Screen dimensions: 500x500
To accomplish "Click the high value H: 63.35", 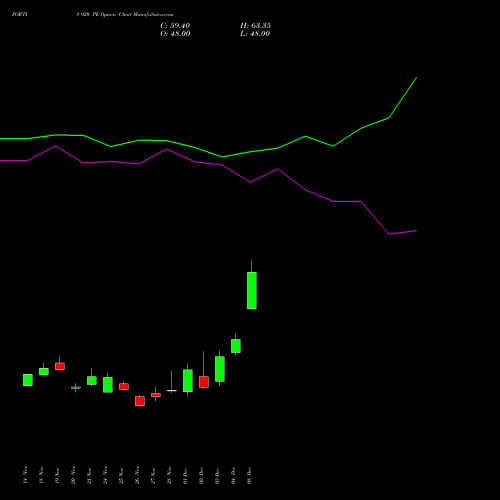I will pyautogui.click(x=255, y=26).
